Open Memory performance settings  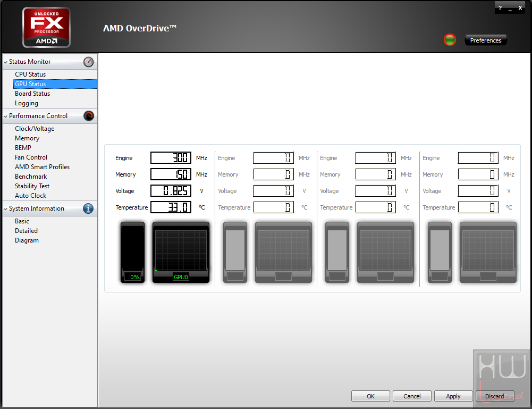(27, 138)
